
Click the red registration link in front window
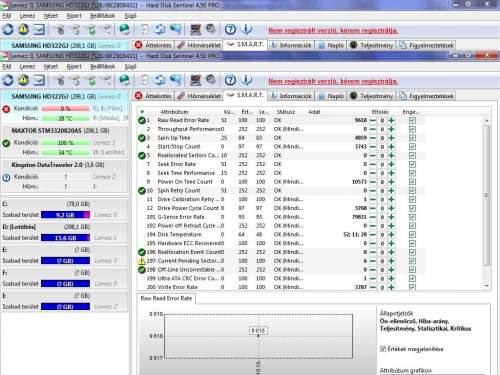click(333, 81)
